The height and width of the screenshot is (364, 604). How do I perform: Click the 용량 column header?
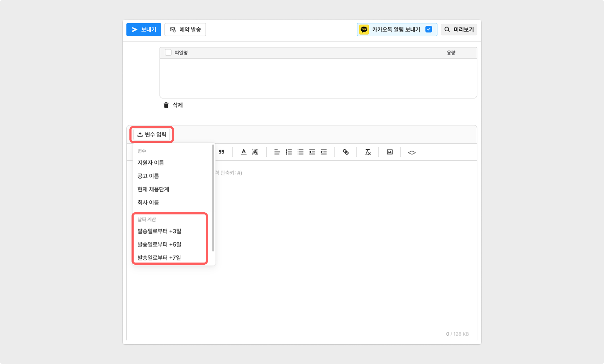451,53
